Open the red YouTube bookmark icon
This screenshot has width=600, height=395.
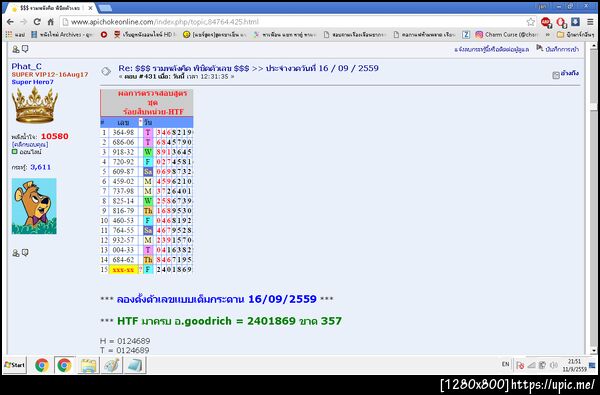pos(104,34)
